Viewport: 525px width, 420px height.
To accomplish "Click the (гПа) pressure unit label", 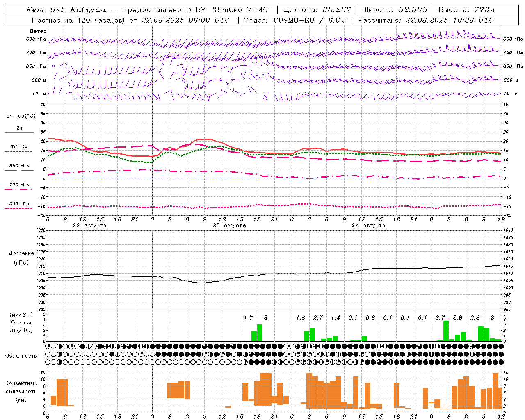I will (21, 263).
